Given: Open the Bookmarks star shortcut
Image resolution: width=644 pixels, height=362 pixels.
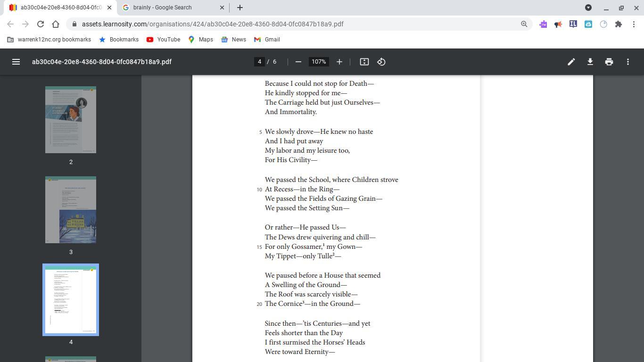Looking at the screenshot, I should pos(119,40).
